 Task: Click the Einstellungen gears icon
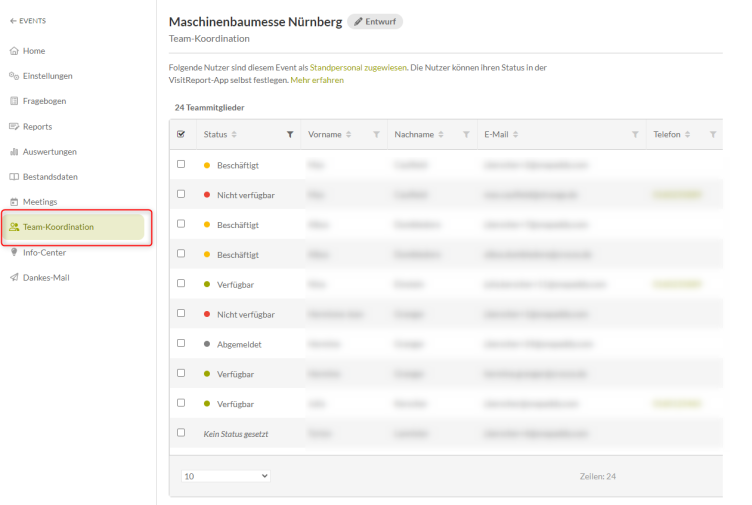point(14,76)
